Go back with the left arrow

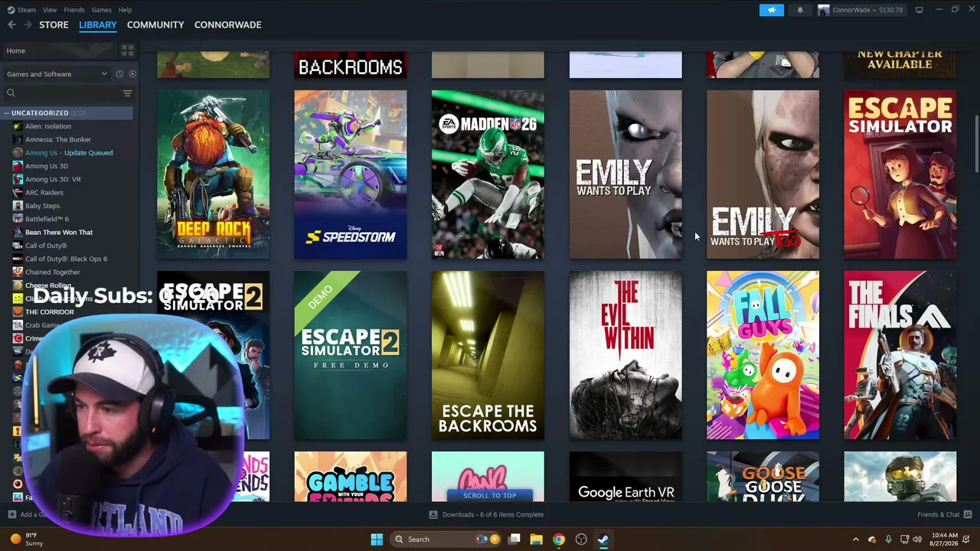pyautogui.click(x=11, y=24)
